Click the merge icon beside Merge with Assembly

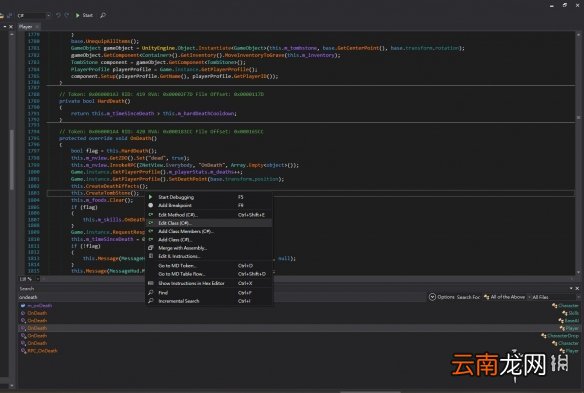pyautogui.click(x=150, y=248)
